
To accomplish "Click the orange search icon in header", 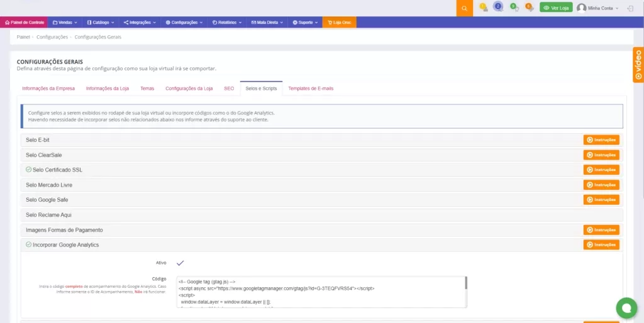I will (465, 8).
